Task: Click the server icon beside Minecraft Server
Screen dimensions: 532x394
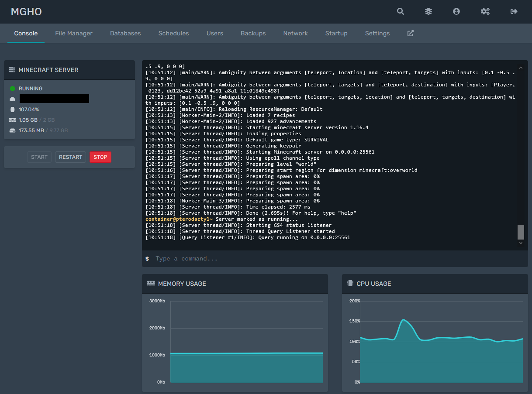Action: 12,70
